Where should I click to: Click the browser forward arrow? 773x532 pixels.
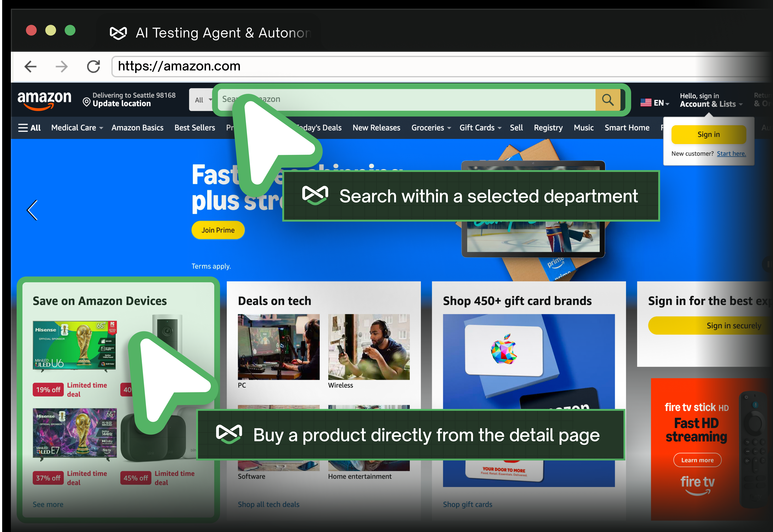coord(62,66)
